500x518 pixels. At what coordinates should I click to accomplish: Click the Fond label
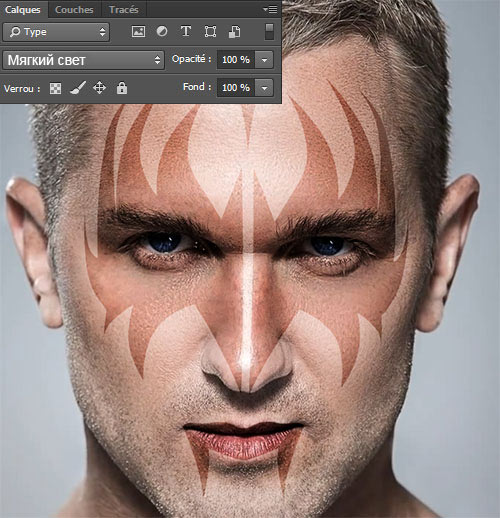(x=197, y=87)
